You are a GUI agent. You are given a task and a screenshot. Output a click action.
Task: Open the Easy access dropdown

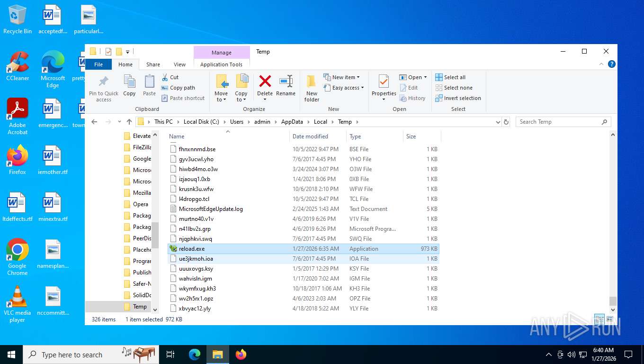(344, 88)
